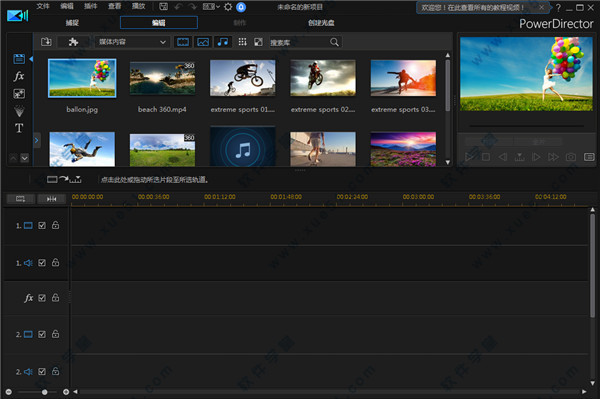The height and width of the screenshot is (399, 600).
Task: Select the extreme sports 02 thumbnail
Action: pos(323,78)
